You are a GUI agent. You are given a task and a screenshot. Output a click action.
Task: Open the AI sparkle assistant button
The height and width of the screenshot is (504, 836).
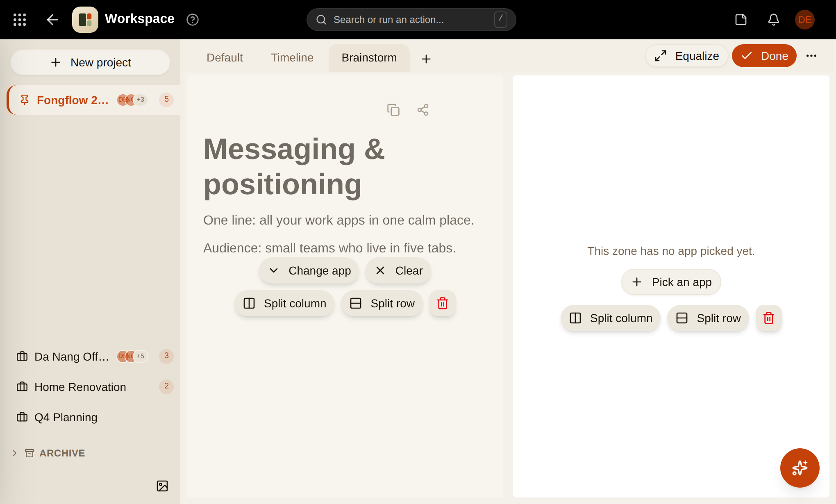point(800,468)
